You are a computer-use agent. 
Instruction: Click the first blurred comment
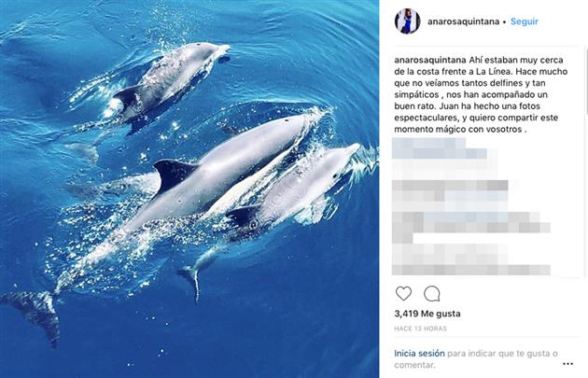[440, 149]
